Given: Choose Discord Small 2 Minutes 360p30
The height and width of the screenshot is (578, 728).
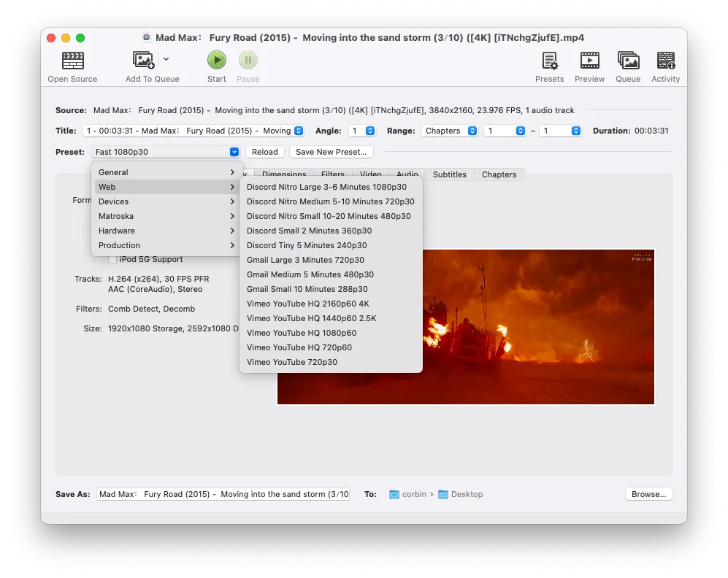Looking at the screenshot, I should point(309,231).
